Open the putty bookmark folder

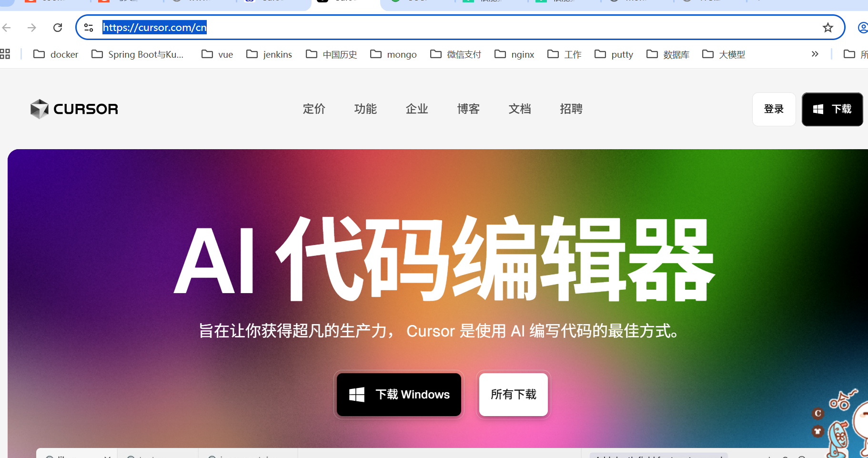coord(614,54)
